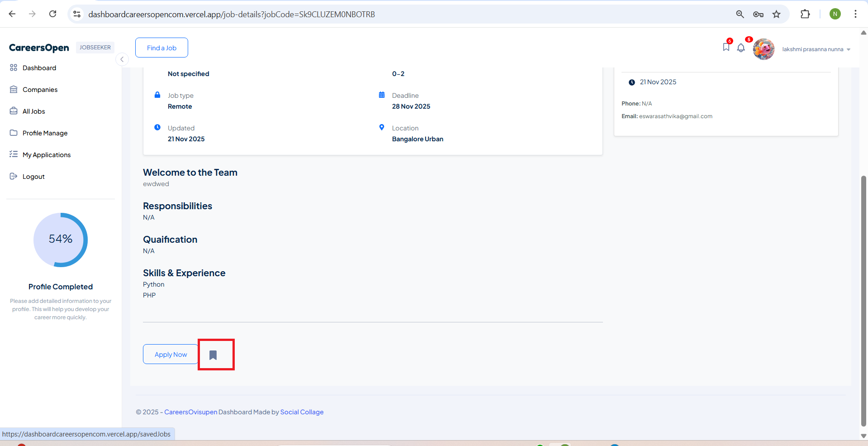
Task: Open Companies from the sidebar
Action: [x=40, y=90]
